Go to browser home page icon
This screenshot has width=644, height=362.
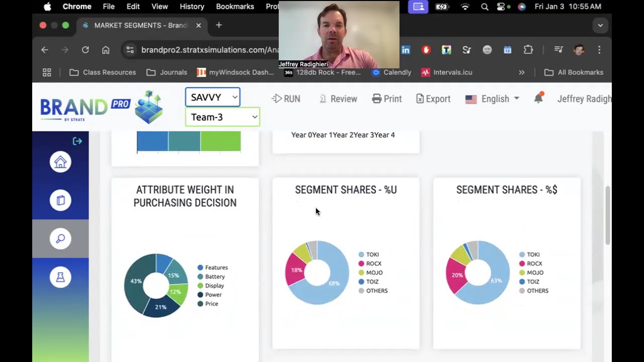tap(106, 50)
